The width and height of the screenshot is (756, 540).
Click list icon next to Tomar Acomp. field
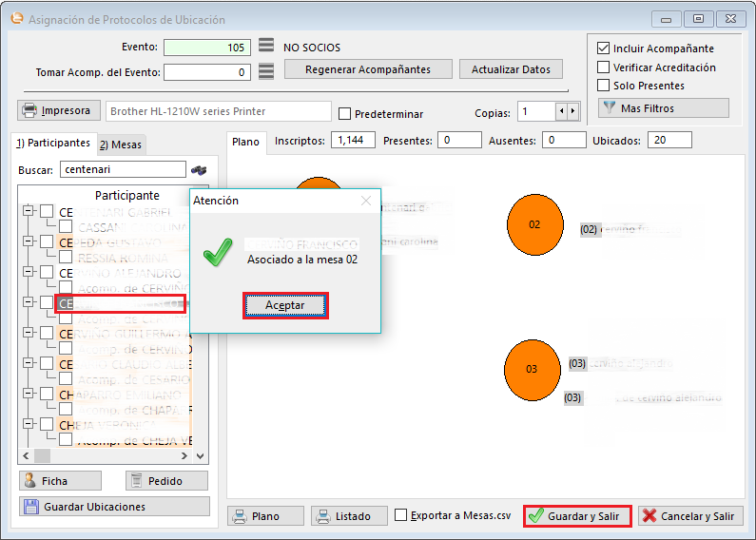pyautogui.click(x=266, y=71)
